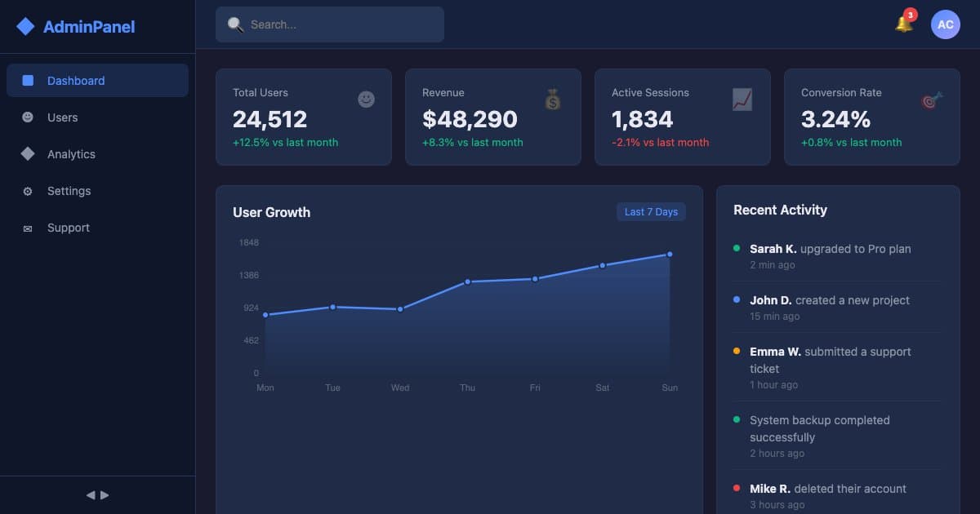The image size is (980, 514).
Task: Click the 1848 y-axis label
Action: (249, 242)
